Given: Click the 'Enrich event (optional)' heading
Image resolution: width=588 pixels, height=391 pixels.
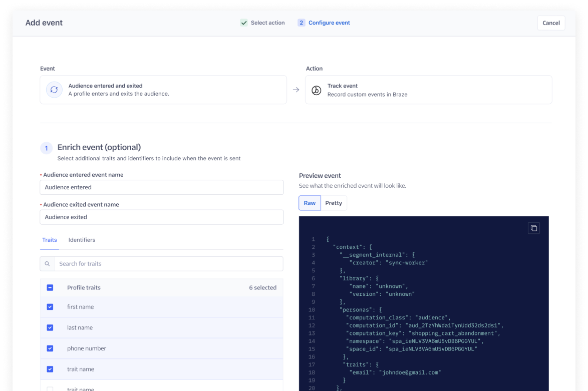Looking at the screenshot, I should point(99,147).
